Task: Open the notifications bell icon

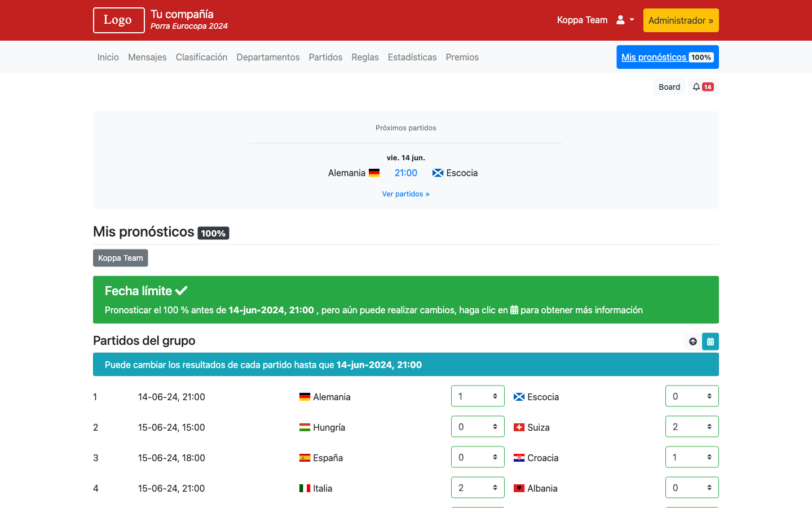Action: [696, 87]
